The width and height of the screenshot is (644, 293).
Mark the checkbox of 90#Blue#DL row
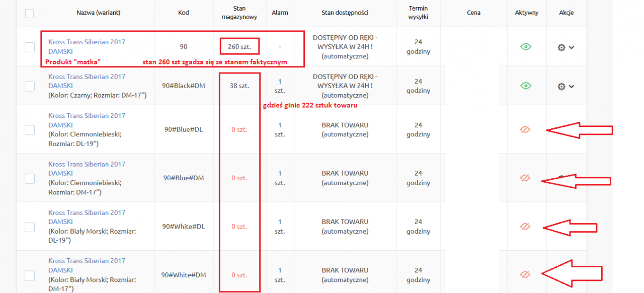[30, 130]
